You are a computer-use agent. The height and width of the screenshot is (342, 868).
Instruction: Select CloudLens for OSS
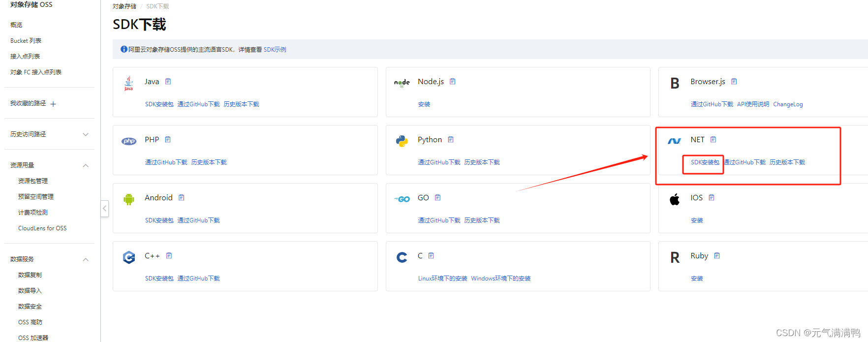point(42,228)
